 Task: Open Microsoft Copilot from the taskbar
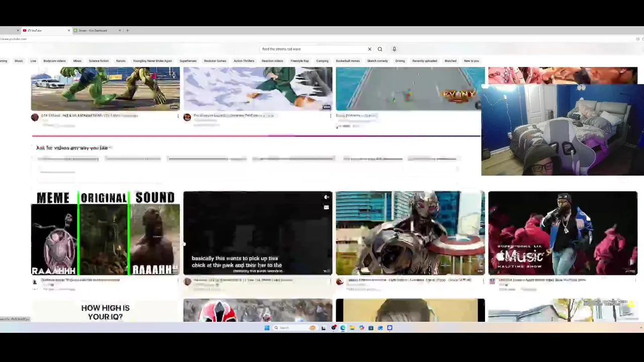click(x=361, y=328)
